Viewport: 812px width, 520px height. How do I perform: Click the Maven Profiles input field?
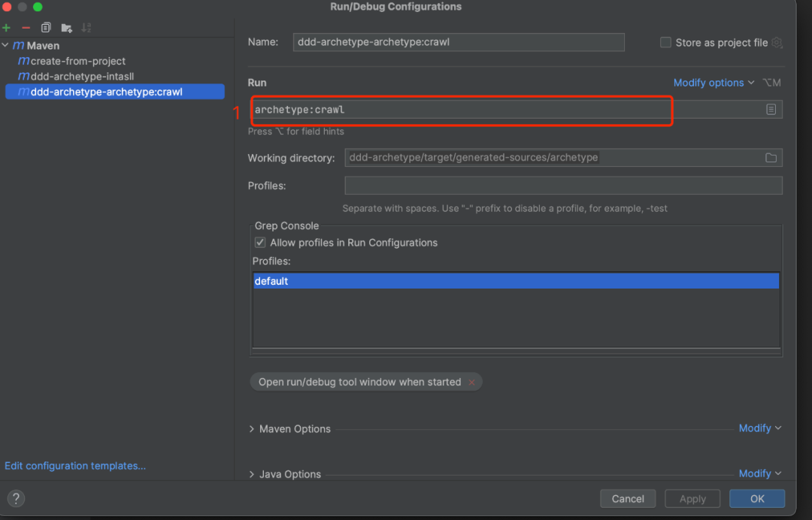point(563,186)
